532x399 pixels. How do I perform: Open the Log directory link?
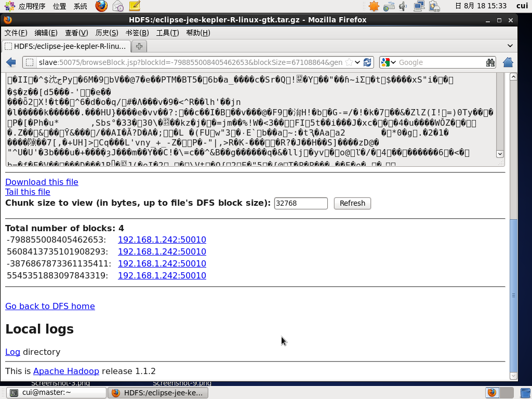click(12, 352)
